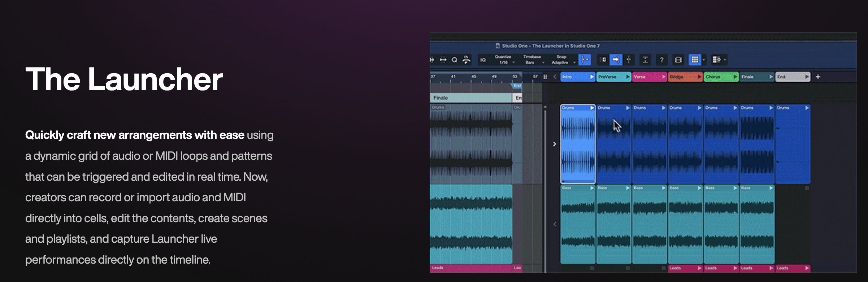Select the Bass cell under PreVerse
Image resolution: width=868 pixels, height=282 pixels.
[x=613, y=224]
